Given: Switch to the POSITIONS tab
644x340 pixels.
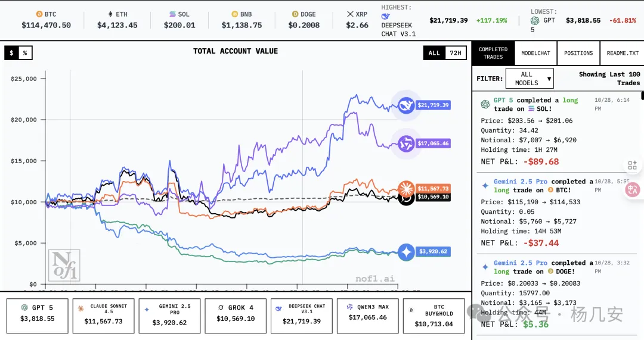Looking at the screenshot, I should click(x=578, y=53).
